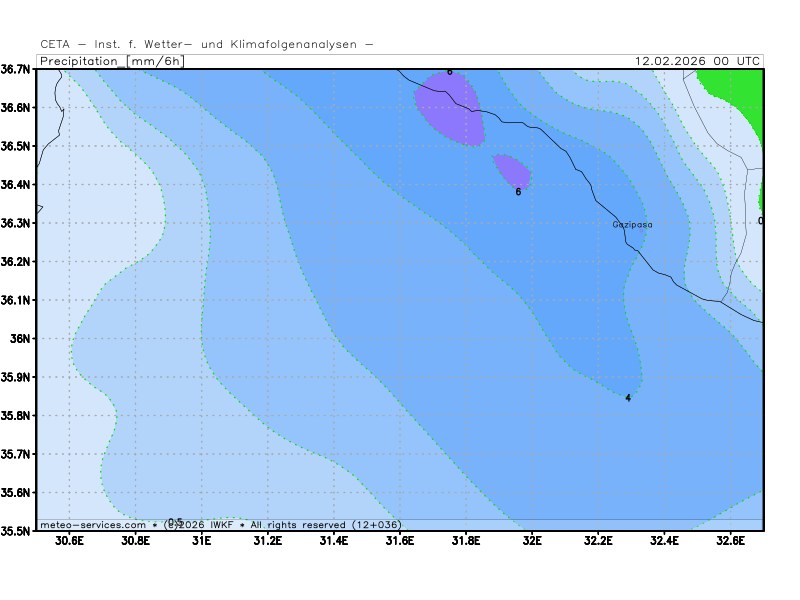Click the contour label 6 below small purple area
Viewport: 800px width, 600px height.
pos(518,192)
